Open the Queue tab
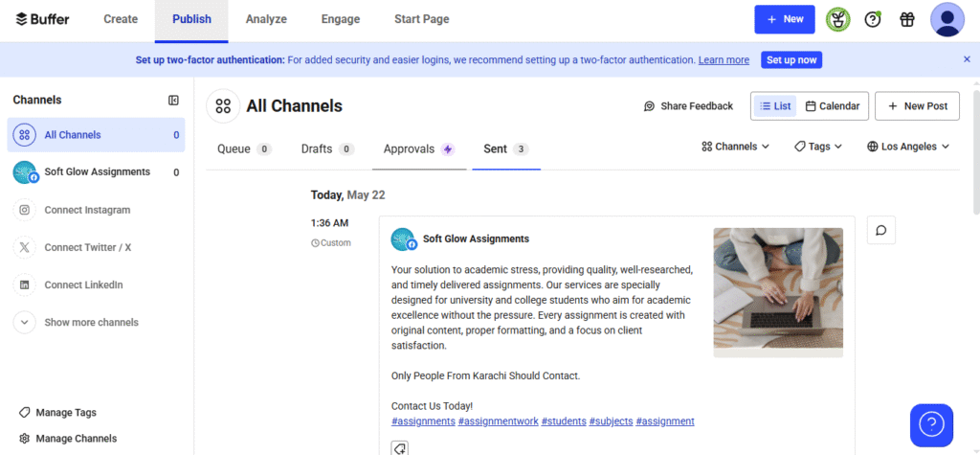 [x=244, y=149]
